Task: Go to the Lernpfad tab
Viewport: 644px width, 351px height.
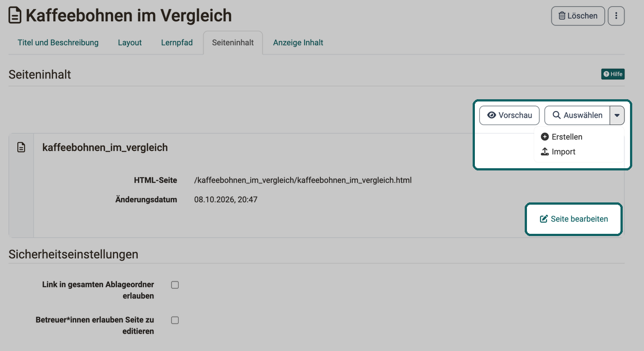Action: point(176,43)
